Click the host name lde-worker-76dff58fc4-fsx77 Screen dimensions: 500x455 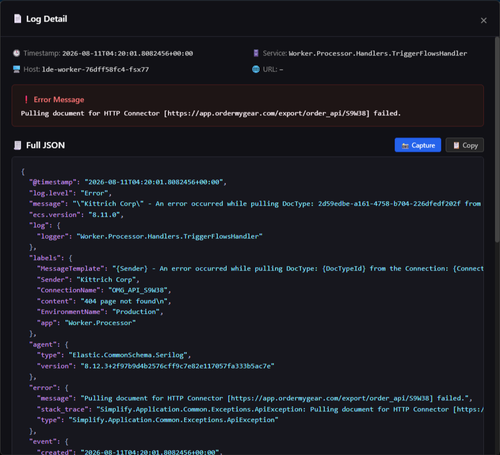pos(95,69)
